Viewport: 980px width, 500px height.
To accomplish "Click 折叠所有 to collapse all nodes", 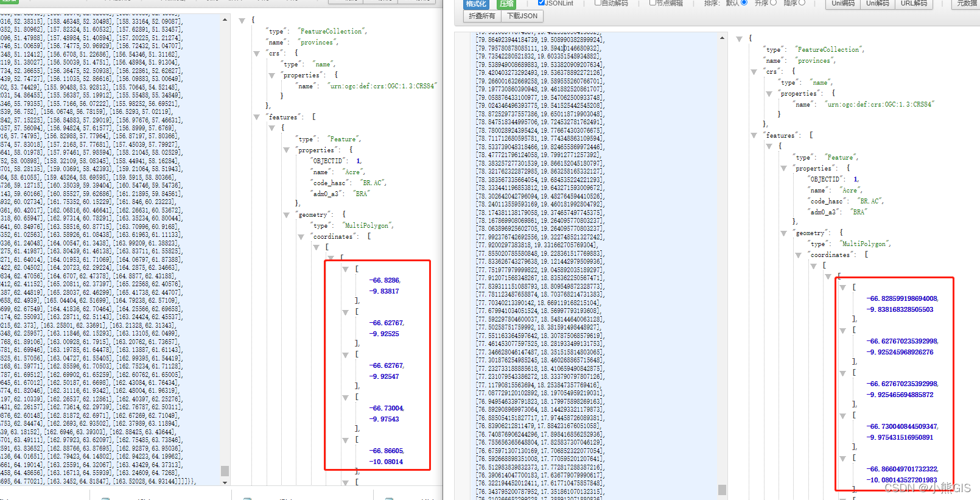I will tap(482, 16).
